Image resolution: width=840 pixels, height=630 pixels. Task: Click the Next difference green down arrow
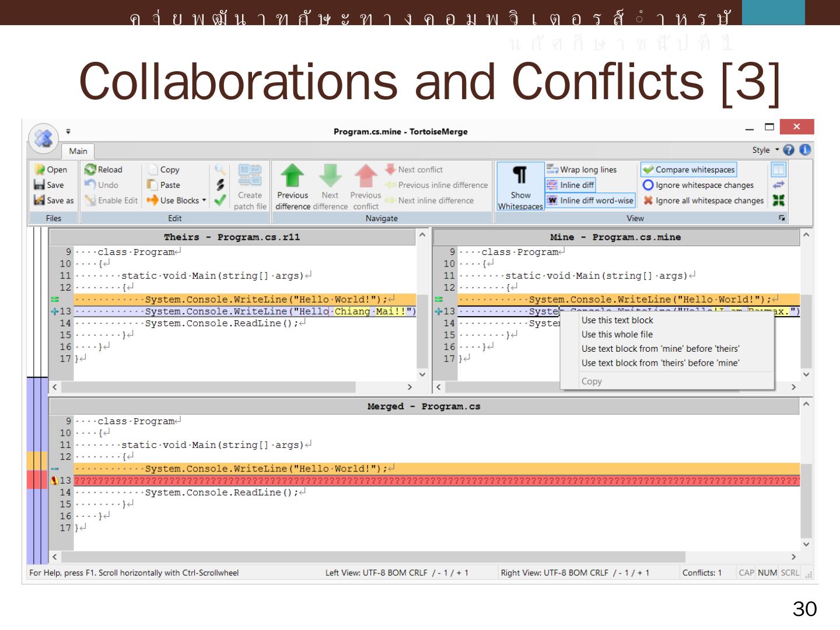tap(330, 176)
